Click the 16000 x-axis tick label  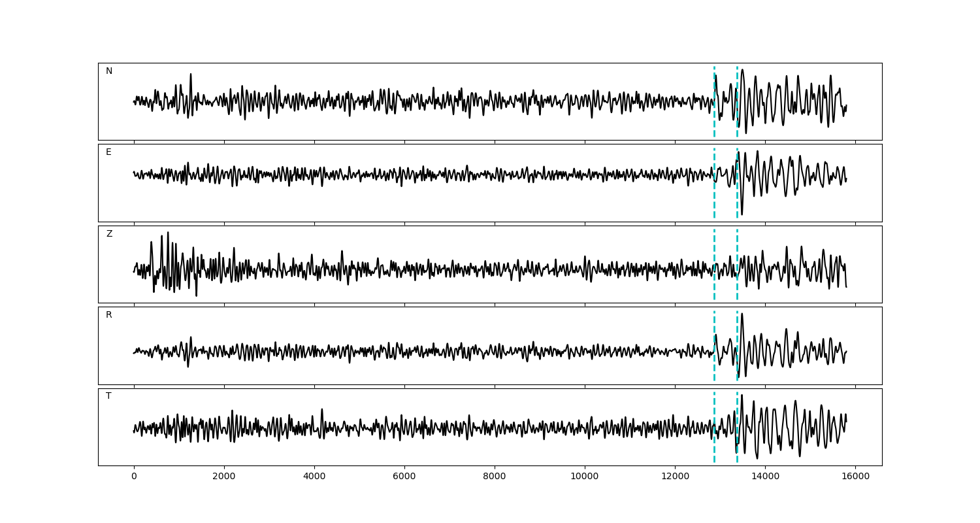pos(855,477)
